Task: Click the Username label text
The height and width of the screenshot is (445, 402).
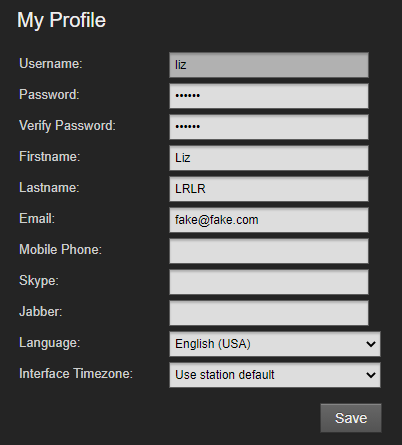Action: pyautogui.click(x=51, y=63)
